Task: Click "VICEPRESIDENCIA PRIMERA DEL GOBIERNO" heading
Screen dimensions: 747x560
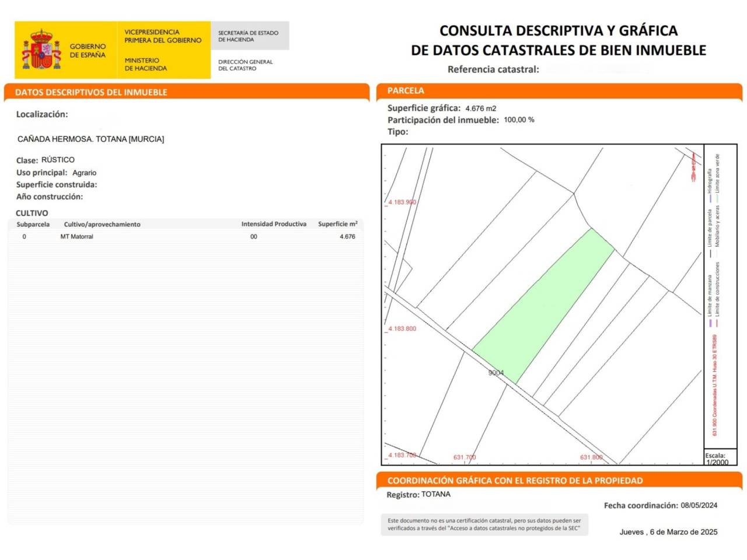Action: [163, 36]
